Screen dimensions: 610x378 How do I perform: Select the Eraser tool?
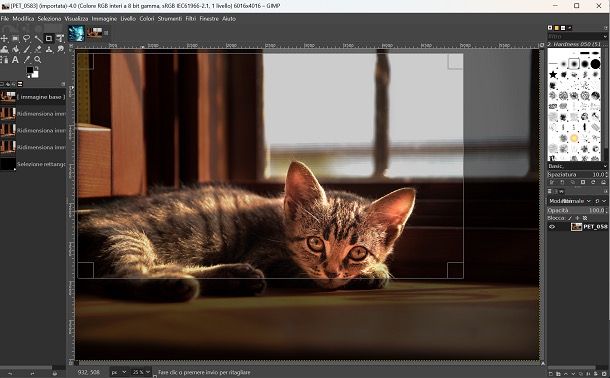coord(38,49)
